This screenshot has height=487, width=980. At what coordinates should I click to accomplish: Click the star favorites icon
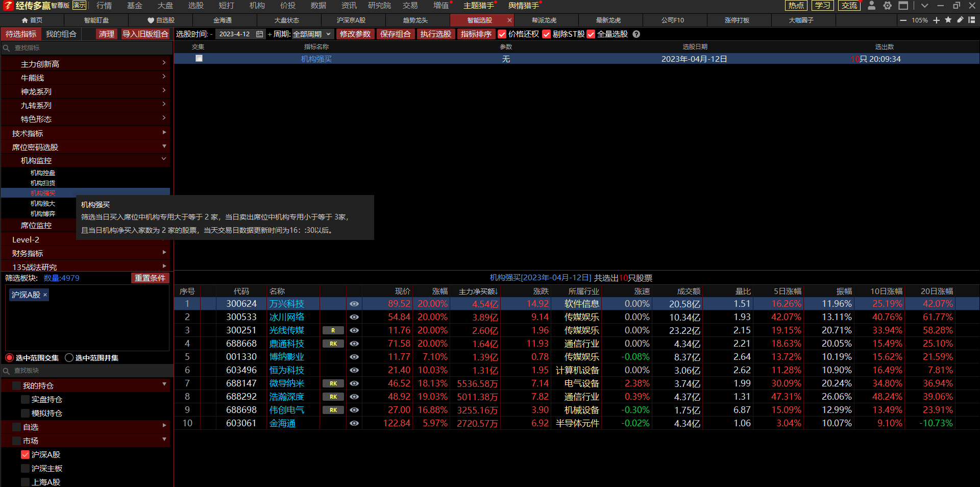point(948,20)
